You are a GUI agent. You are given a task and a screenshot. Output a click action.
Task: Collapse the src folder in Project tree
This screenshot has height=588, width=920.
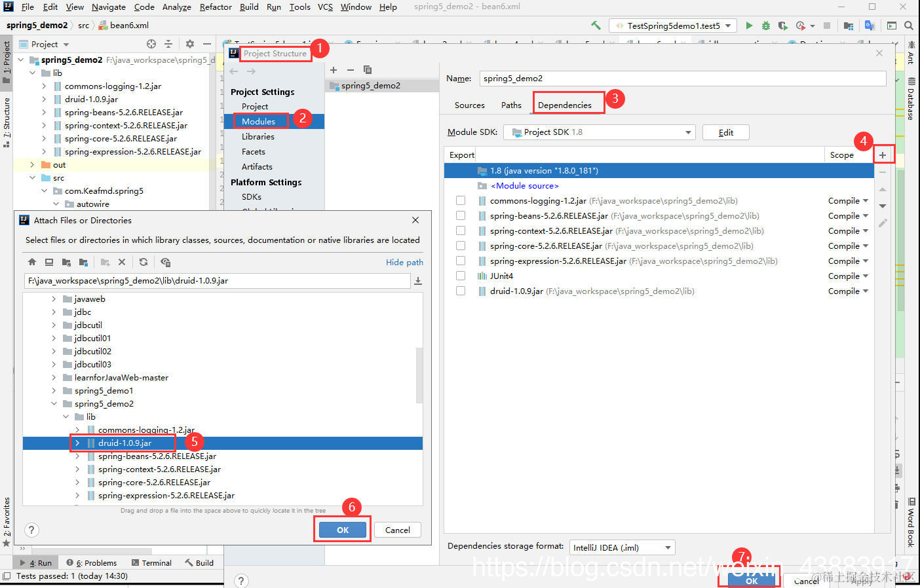(x=32, y=177)
